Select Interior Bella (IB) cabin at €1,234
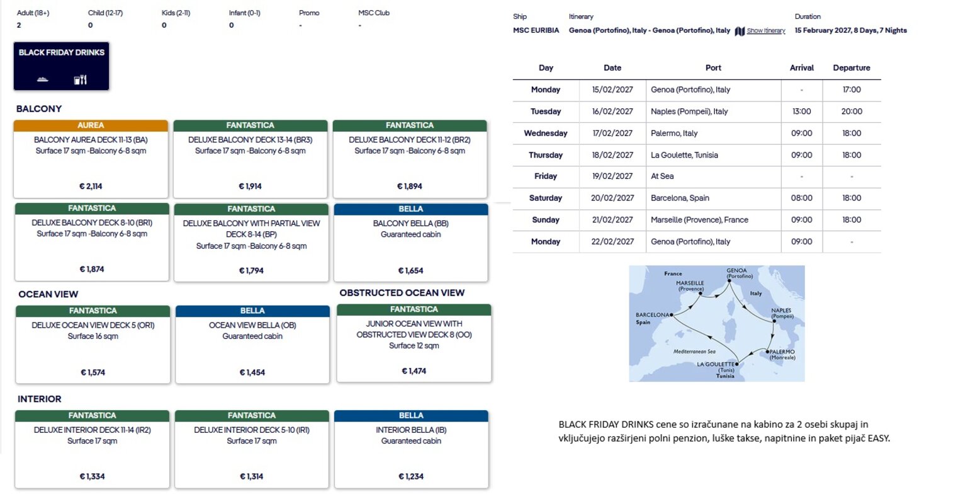This screenshot has width=980, height=504. coord(411,449)
